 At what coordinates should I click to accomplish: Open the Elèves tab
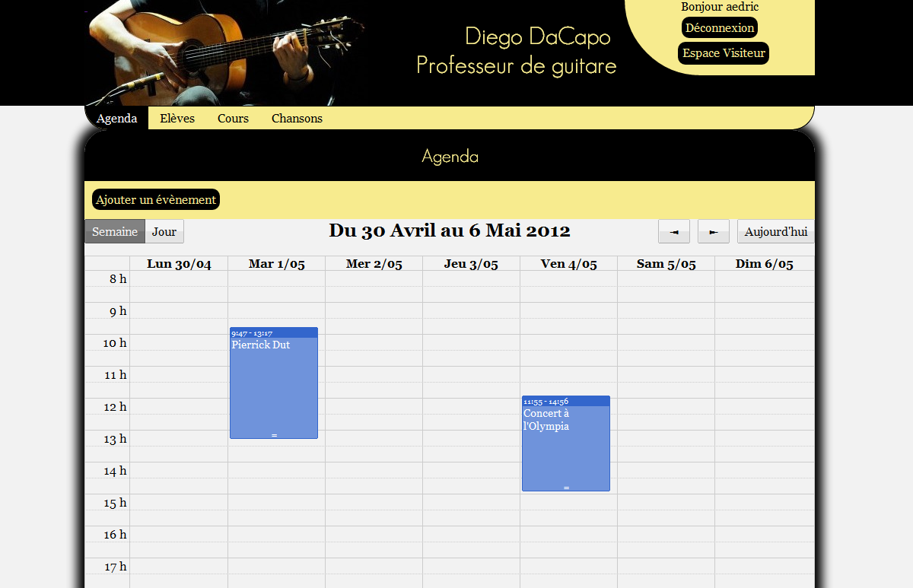click(x=177, y=119)
